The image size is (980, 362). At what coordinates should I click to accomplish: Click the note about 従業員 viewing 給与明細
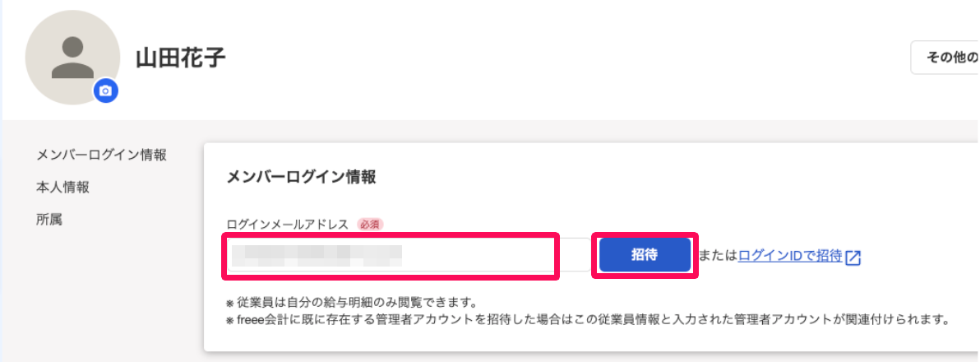(351, 304)
